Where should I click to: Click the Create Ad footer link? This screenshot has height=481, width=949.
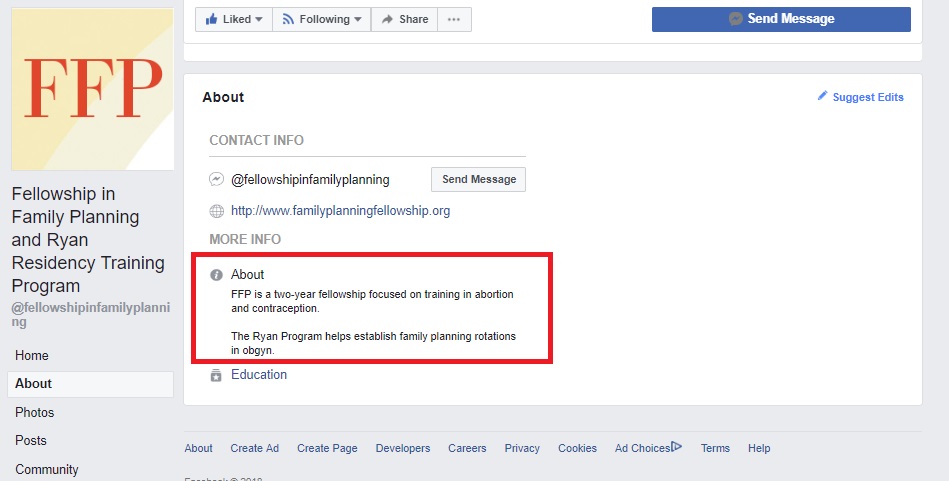(x=254, y=448)
